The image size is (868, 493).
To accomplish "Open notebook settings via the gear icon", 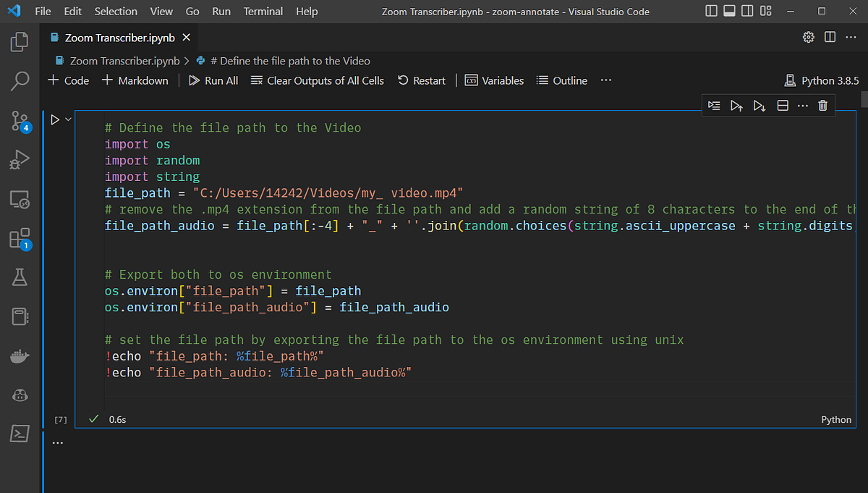I will (808, 37).
